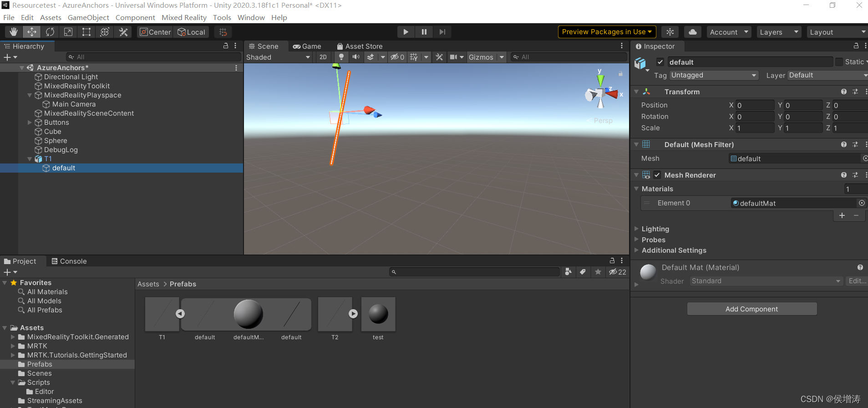
Task: Click the Step frame button
Action: (442, 32)
